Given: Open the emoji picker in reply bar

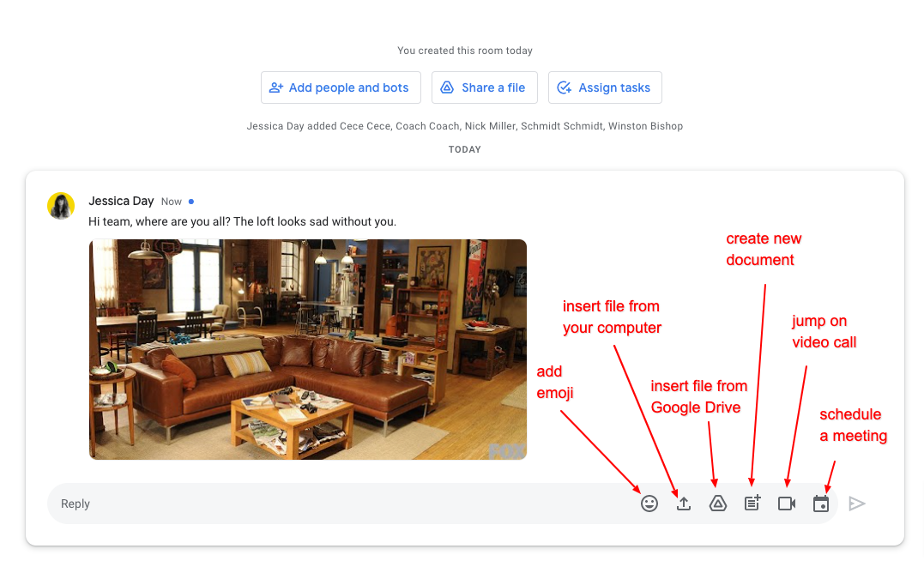Looking at the screenshot, I should pos(649,504).
